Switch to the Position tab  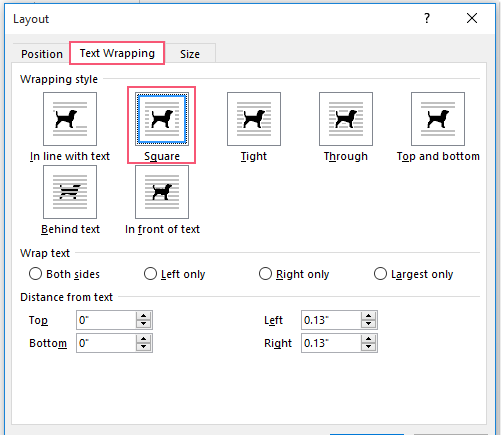(x=42, y=54)
